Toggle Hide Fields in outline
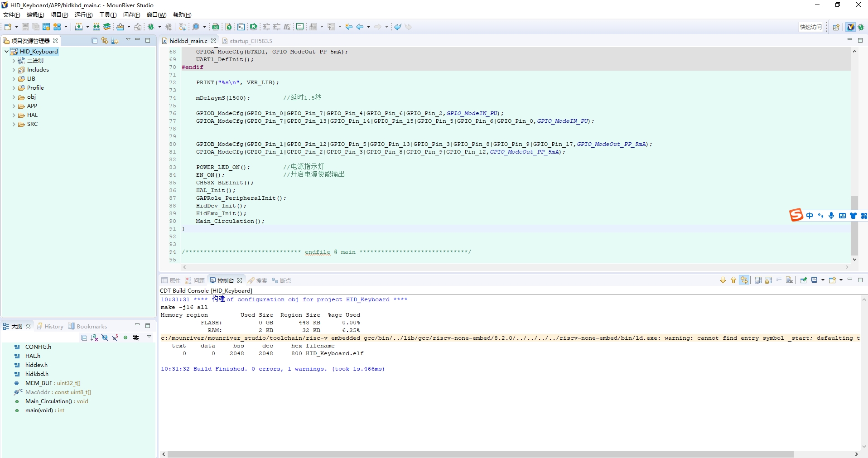This screenshot has height=458, width=868. [105, 337]
